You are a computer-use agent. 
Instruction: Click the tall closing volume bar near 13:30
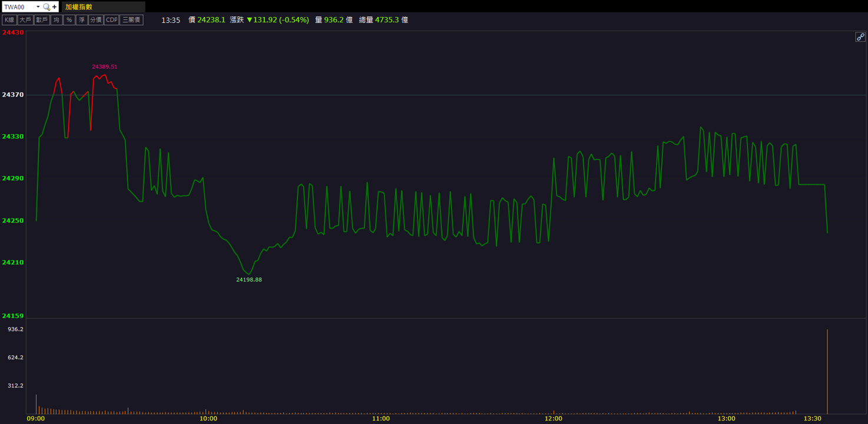827,372
